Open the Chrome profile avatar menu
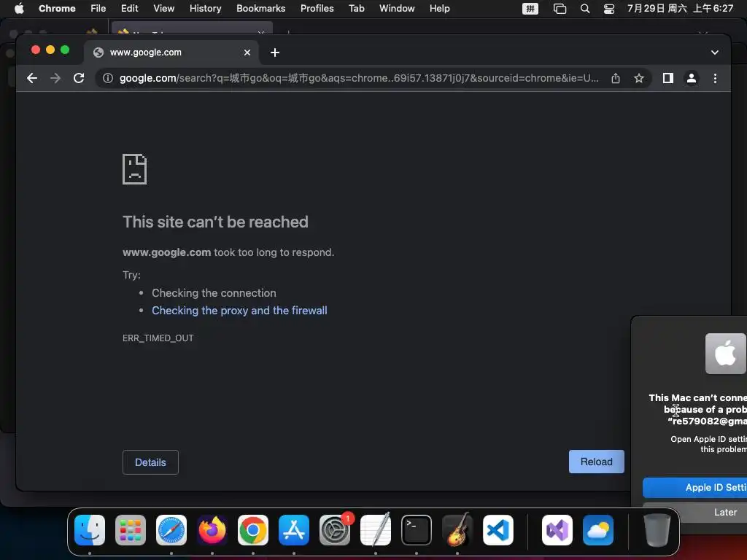 pos(692,78)
